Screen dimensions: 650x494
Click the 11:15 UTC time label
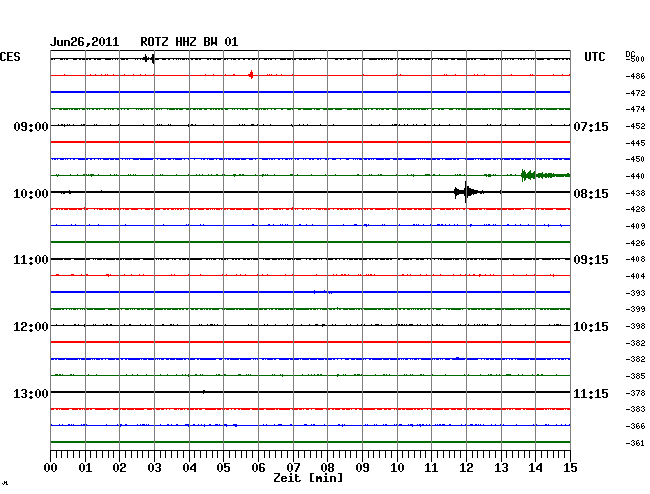[x=591, y=393]
